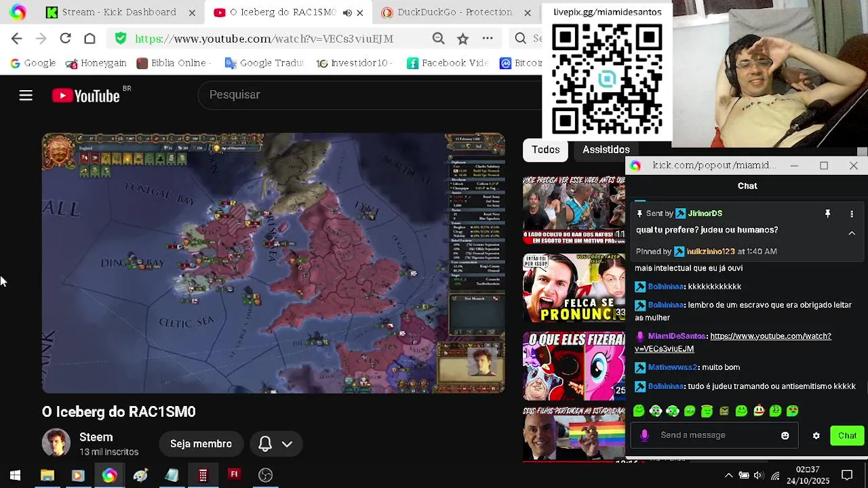
Task: Go to YouTube home via logo
Action: pyautogui.click(x=86, y=96)
